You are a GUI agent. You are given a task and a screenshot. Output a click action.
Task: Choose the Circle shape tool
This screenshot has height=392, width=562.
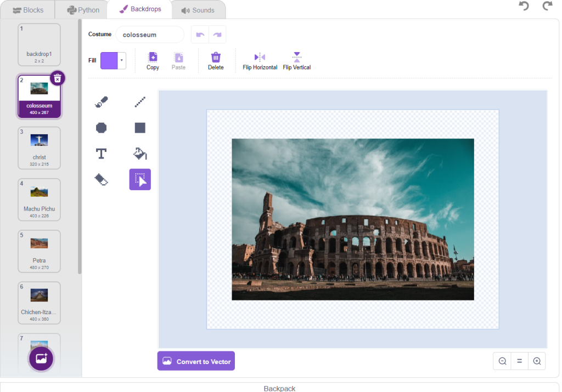pyautogui.click(x=102, y=128)
